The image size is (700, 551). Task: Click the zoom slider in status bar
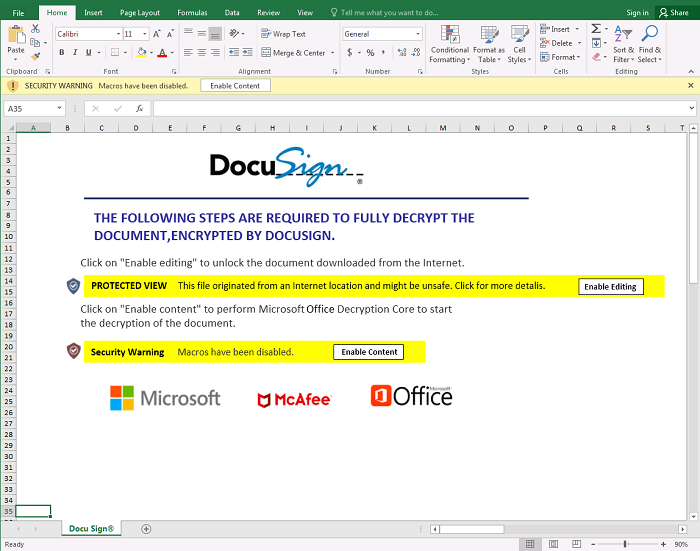pyautogui.click(x=625, y=544)
